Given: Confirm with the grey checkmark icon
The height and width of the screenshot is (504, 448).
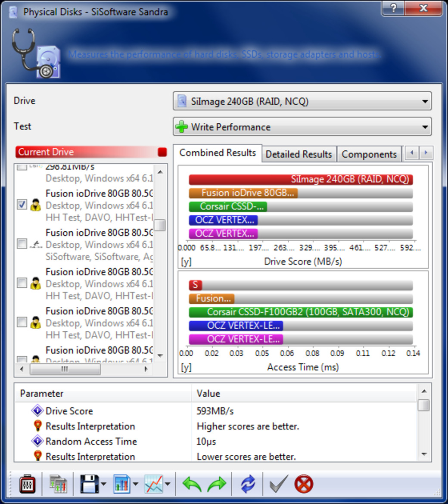Looking at the screenshot, I should pos(278,484).
